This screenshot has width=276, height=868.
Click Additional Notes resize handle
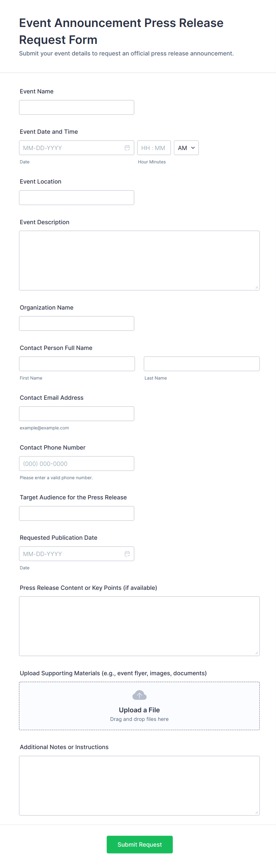[256, 813]
